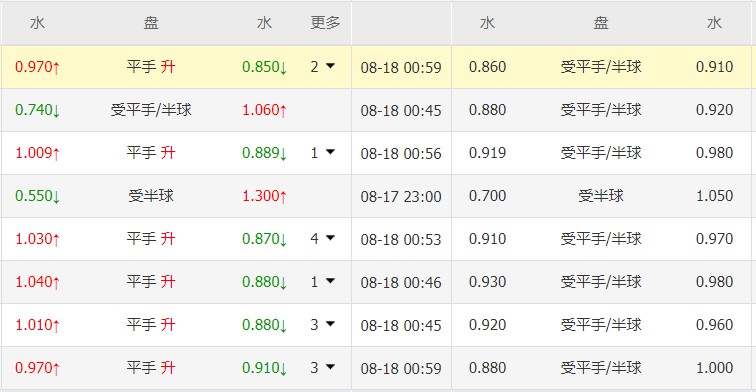The image size is (756, 392).
Task: Expand the arrow beside 0.910 in last row
Action: pos(330,367)
